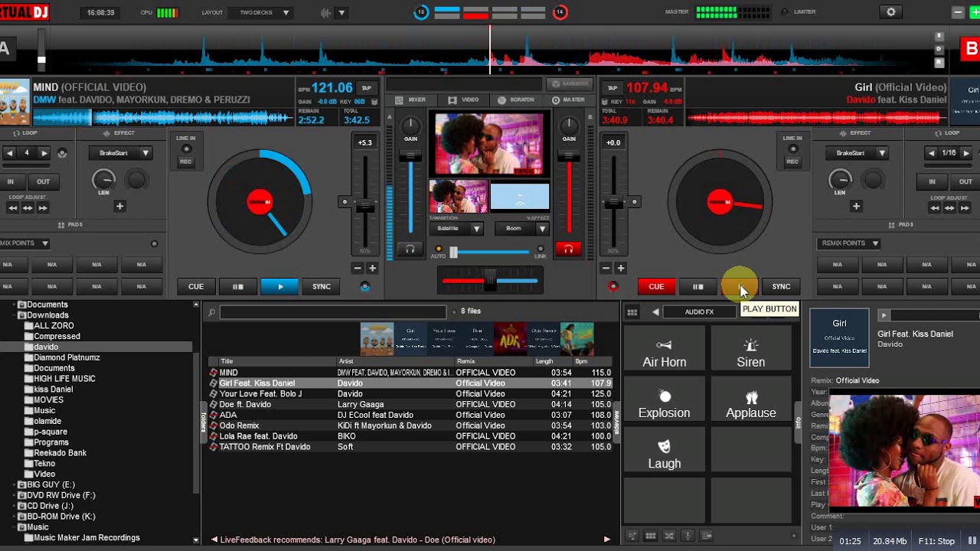The width and height of the screenshot is (980, 551).
Task: Toggle AUTO crossfade indicator
Action: (439, 249)
